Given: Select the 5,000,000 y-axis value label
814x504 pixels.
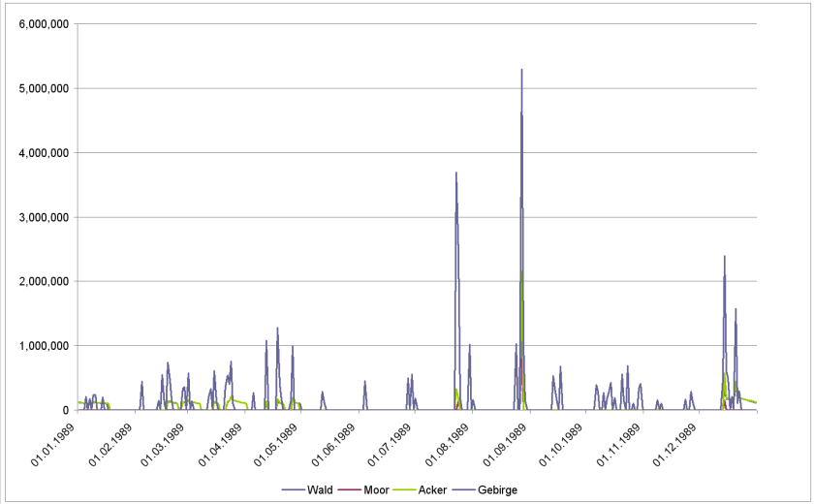Looking at the screenshot, I should [x=44, y=88].
